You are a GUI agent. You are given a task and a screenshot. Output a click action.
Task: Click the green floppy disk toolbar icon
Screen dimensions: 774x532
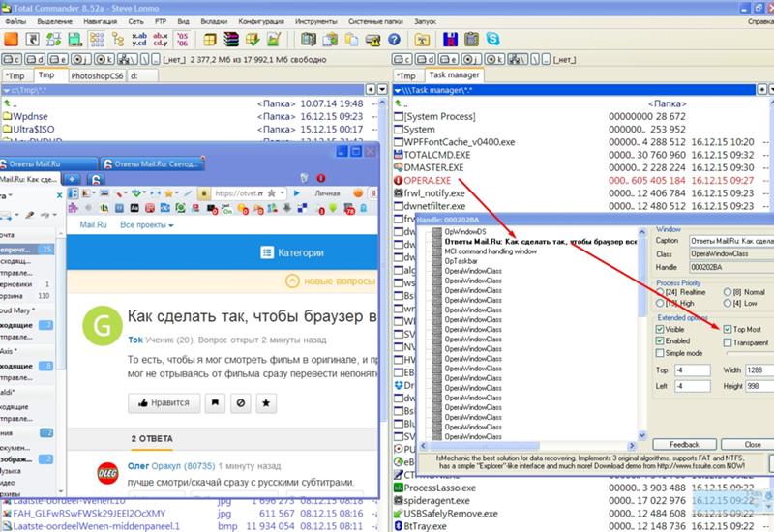[x=75, y=39]
